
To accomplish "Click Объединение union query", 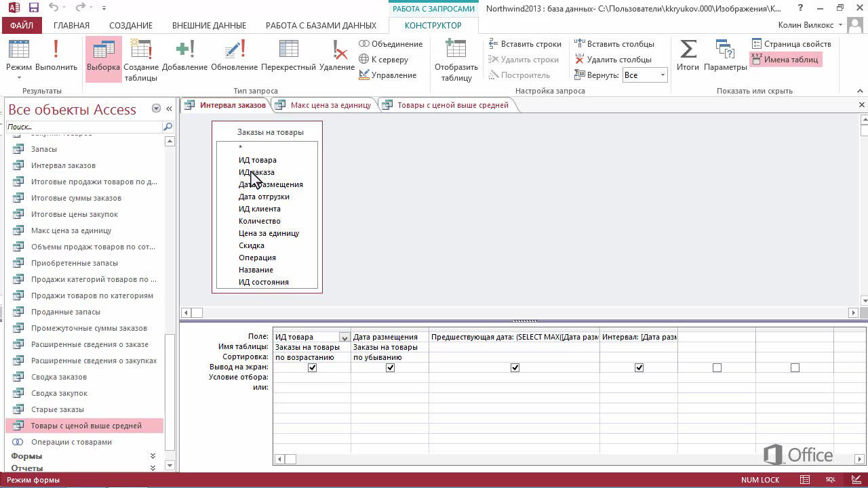I will pyautogui.click(x=391, y=44).
